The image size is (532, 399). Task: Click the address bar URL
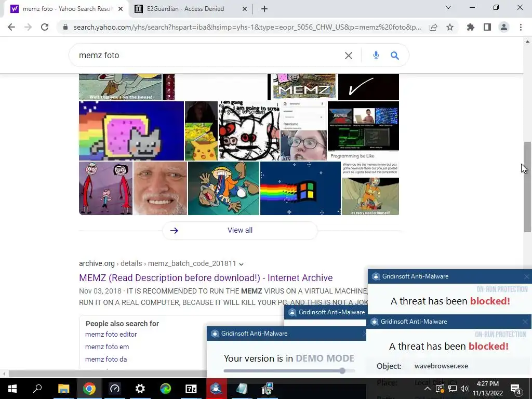coord(247,27)
